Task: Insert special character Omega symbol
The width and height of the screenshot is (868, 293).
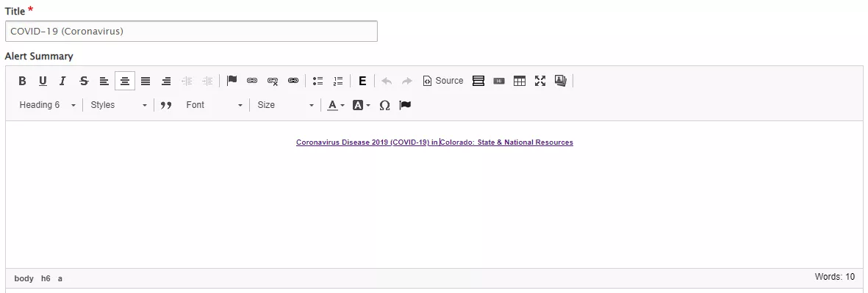Action: pyautogui.click(x=384, y=105)
